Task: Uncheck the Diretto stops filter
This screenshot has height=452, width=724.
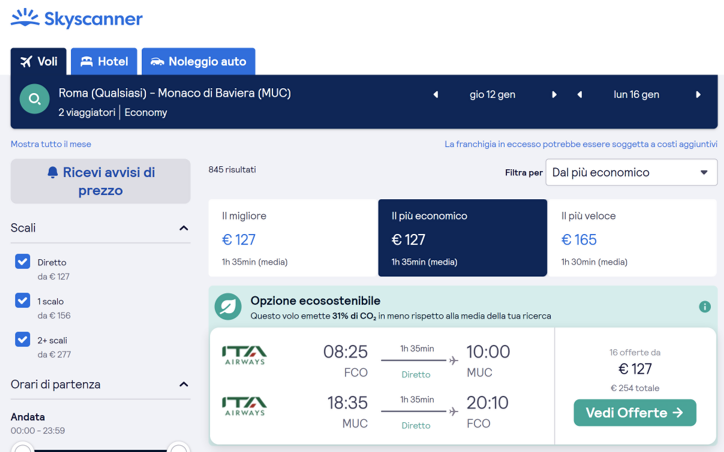Action: point(23,262)
